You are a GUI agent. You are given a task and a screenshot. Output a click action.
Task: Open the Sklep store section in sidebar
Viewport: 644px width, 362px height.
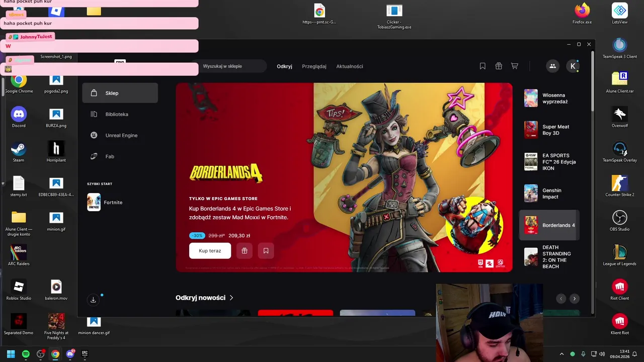click(120, 93)
